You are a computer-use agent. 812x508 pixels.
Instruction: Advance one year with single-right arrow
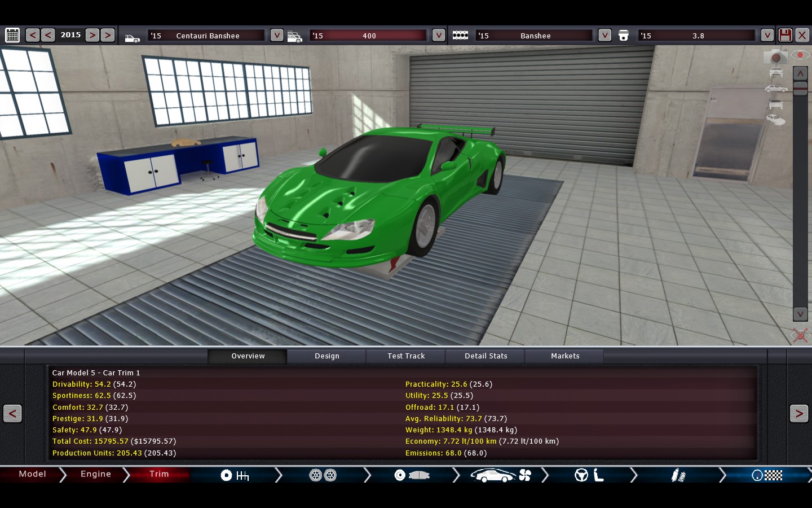coord(92,35)
